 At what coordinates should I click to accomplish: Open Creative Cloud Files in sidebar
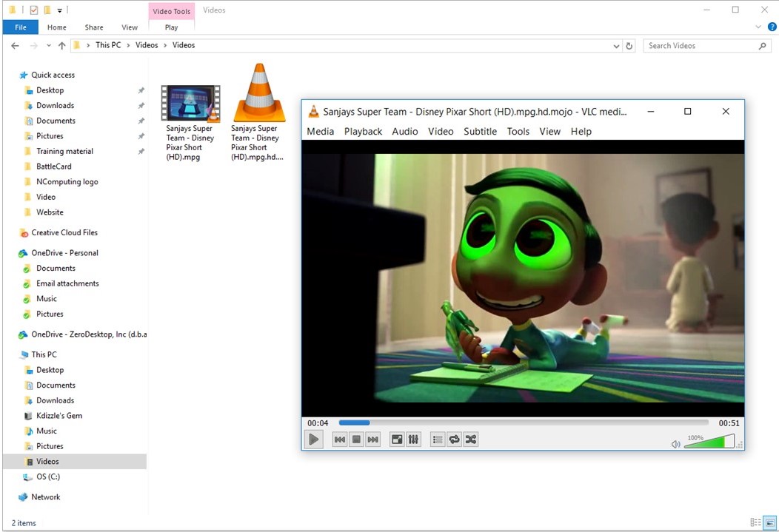[64, 233]
